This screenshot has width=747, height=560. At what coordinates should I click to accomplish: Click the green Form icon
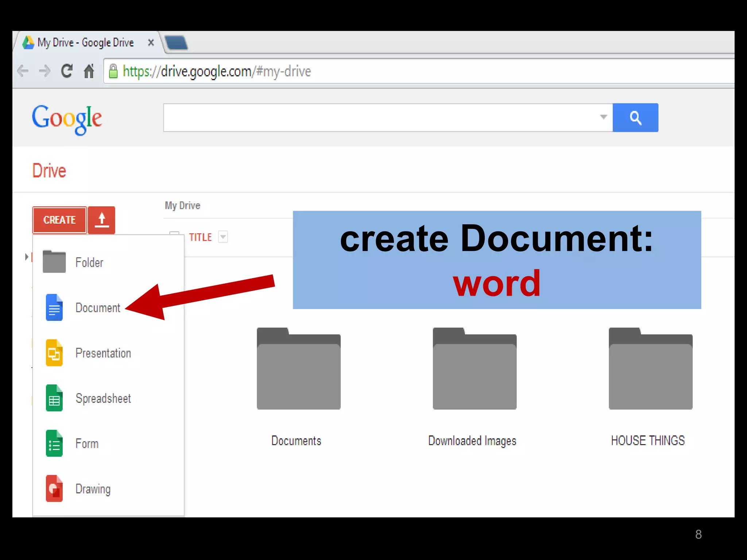(x=54, y=443)
